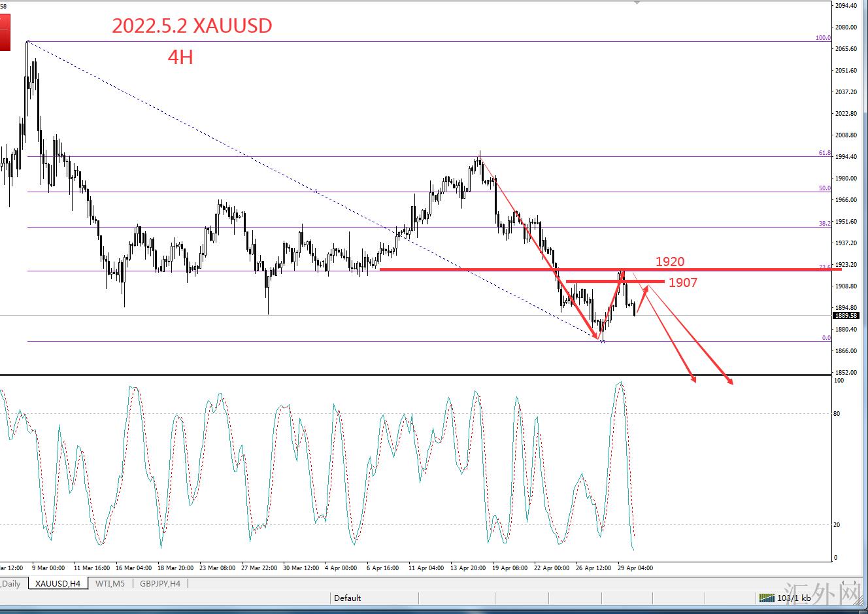Select the red 1920 resistance text label
The width and height of the screenshot is (868, 614).
[x=670, y=262]
